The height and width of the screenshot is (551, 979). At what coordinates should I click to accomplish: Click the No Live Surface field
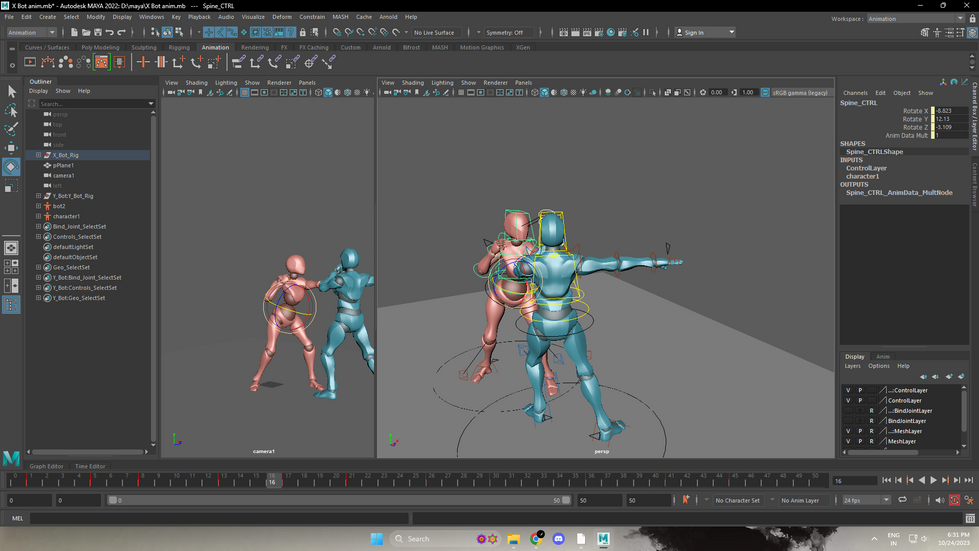[435, 32]
